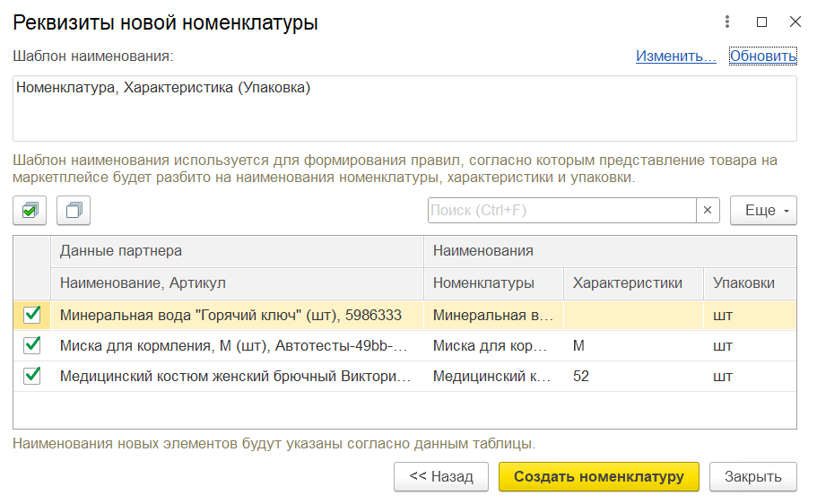The width and height of the screenshot is (817, 504).
Task: Click the uncheck all rows icon
Action: 74,211
